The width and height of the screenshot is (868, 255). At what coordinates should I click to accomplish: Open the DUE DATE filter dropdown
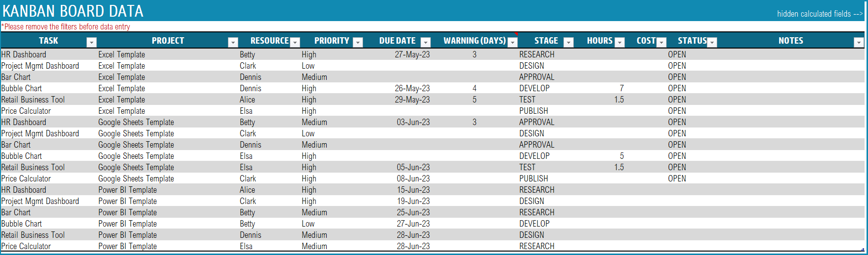(426, 42)
